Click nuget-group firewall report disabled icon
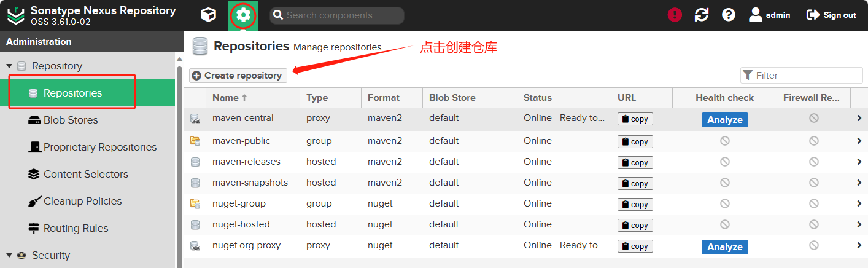This screenshot has height=268, width=868. [x=814, y=203]
